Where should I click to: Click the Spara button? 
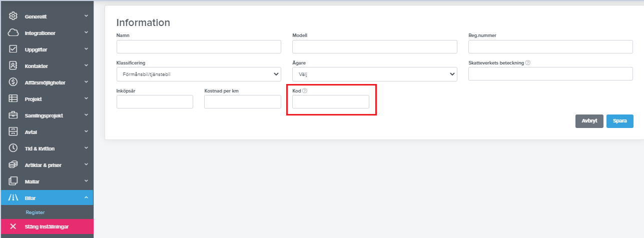point(619,121)
